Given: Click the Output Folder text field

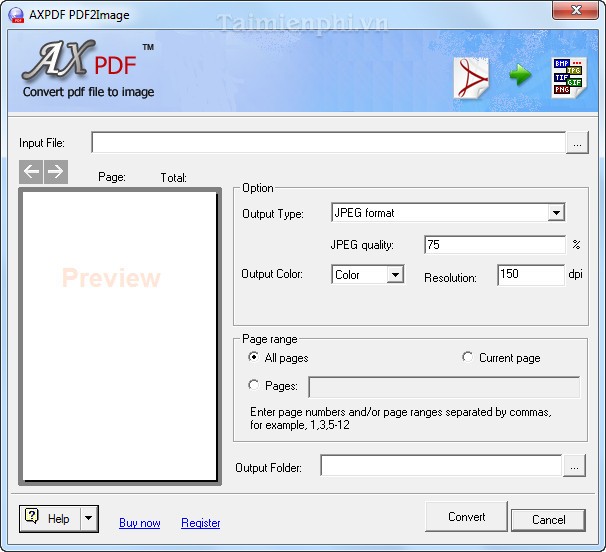Looking at the screenshot, I should click(441, 465).
